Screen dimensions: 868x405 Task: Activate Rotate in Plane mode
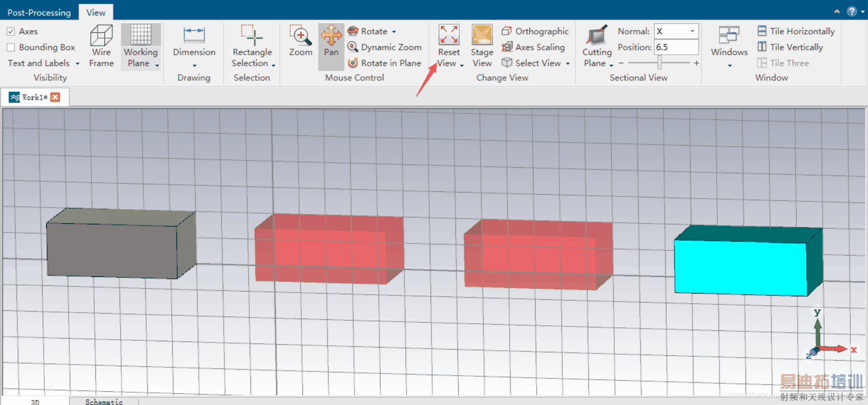pos(384,63)
